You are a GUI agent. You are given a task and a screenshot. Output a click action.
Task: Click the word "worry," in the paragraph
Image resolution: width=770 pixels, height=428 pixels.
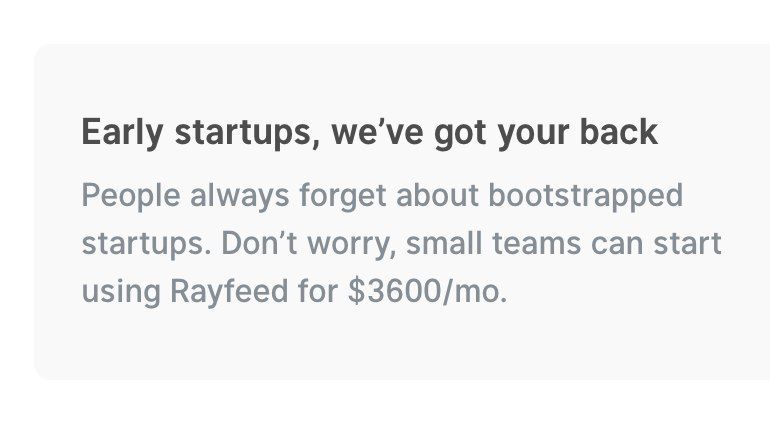click(352, 244)
